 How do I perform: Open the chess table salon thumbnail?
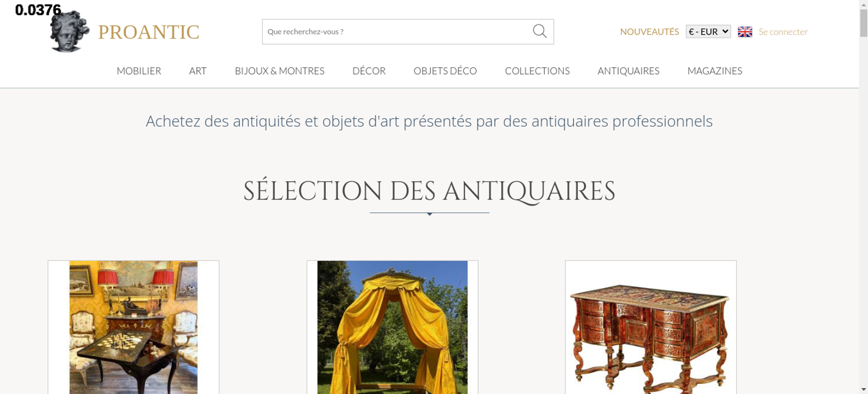tap(133, 327)
